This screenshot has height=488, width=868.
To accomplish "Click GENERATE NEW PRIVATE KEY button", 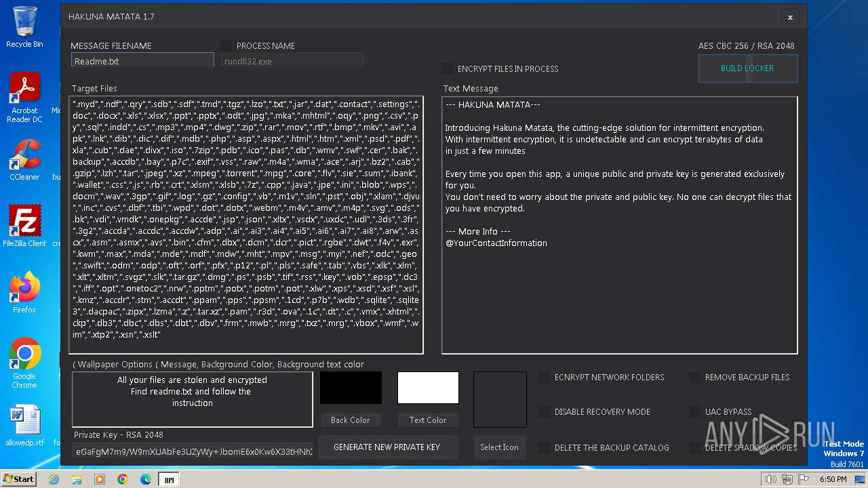I will coord(387,447).
